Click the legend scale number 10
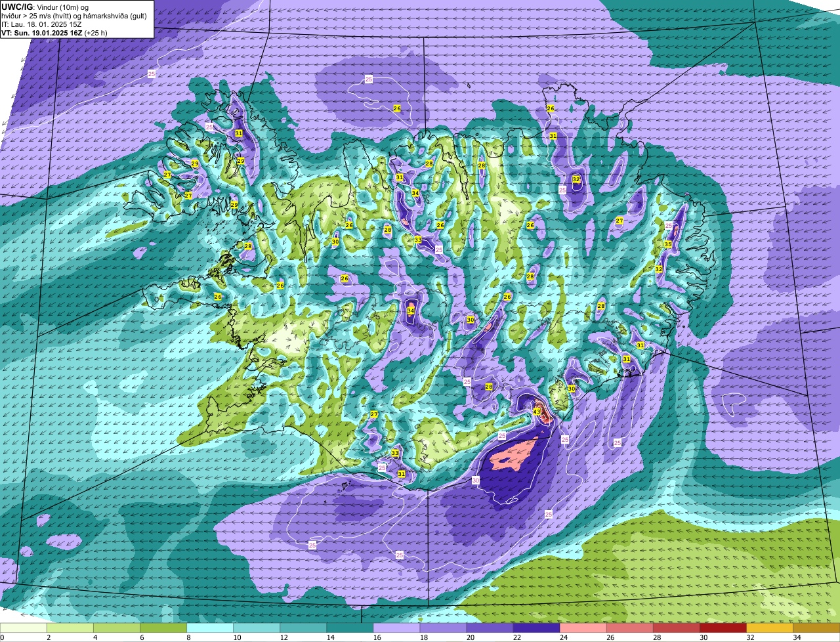840x642 pixels. point(237,637)
